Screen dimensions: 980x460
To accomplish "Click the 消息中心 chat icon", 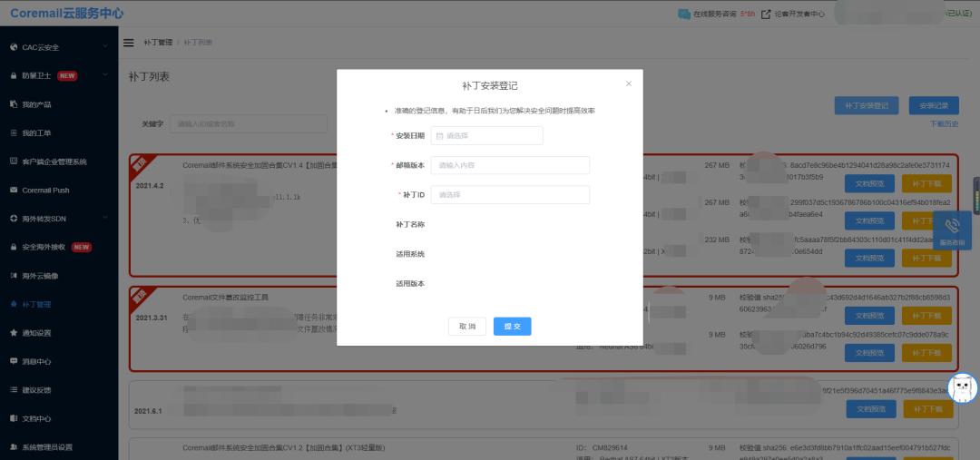I will coord(14,361).
